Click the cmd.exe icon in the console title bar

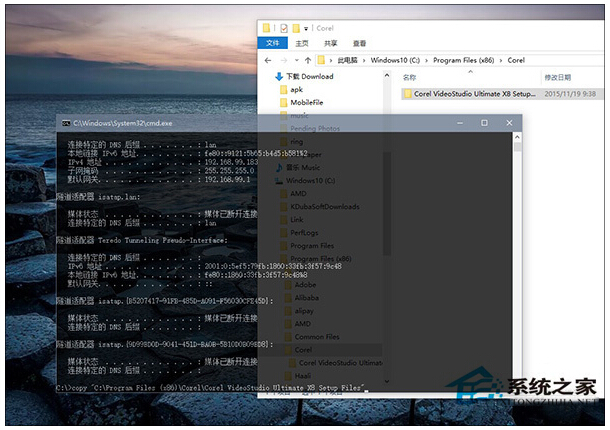coord(65,123)
